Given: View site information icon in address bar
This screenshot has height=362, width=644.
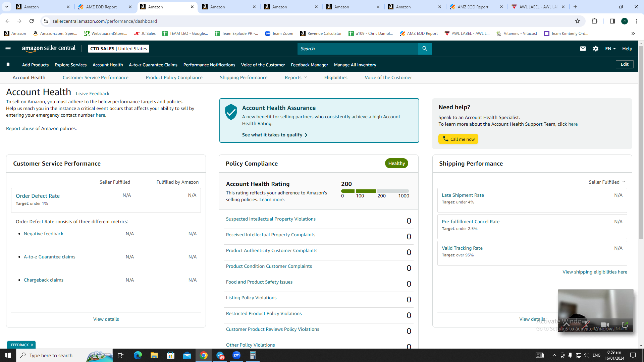Looking at the screenshot, I should tap(46, 21).
